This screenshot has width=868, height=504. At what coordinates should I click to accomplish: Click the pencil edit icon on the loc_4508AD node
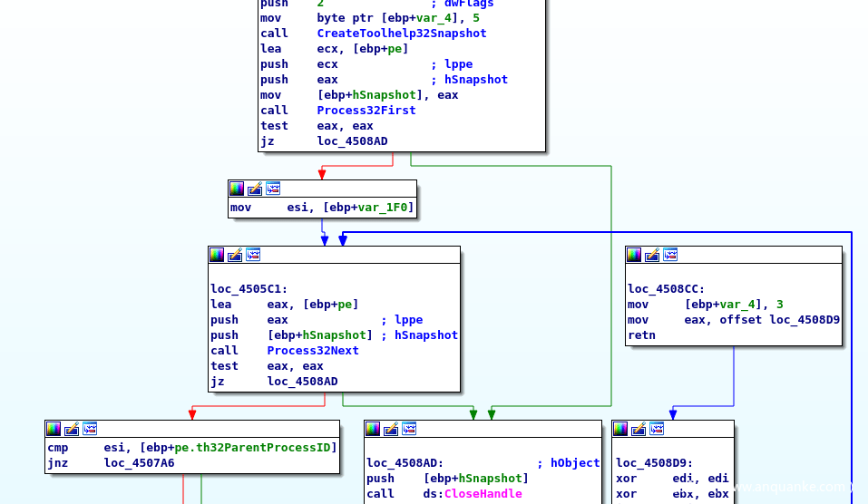(x=391, y=429)
